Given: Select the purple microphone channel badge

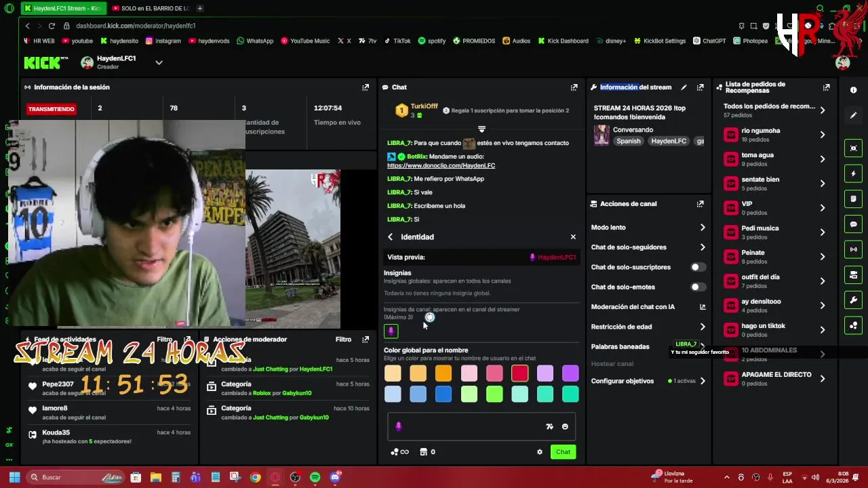Looking at the screenshot, I should [391, 331].
